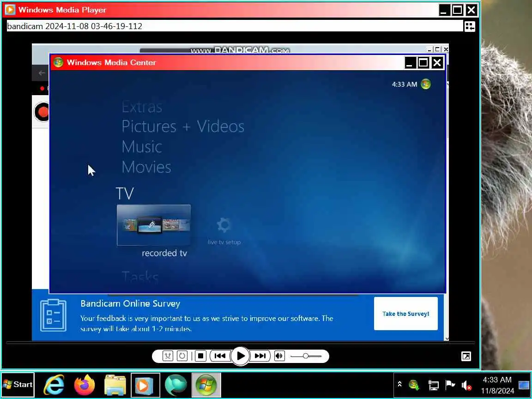Click the Take the Survey! button
This screenshot has height=399, width=532.
click(x=406, y=314)
